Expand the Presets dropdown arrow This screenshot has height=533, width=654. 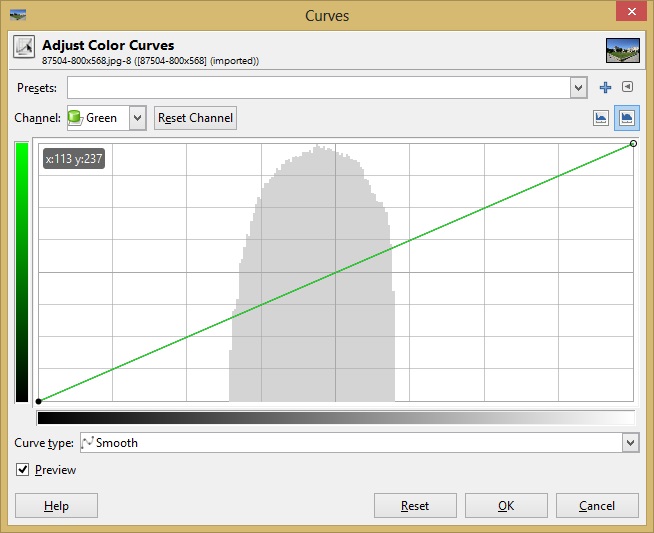tap(578, 88)
